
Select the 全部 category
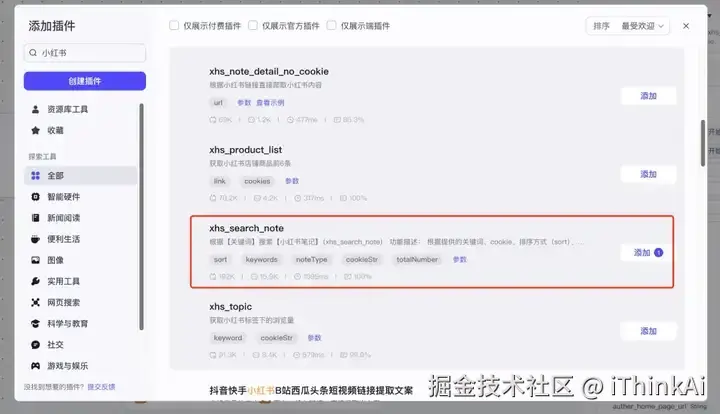point(81,175)
